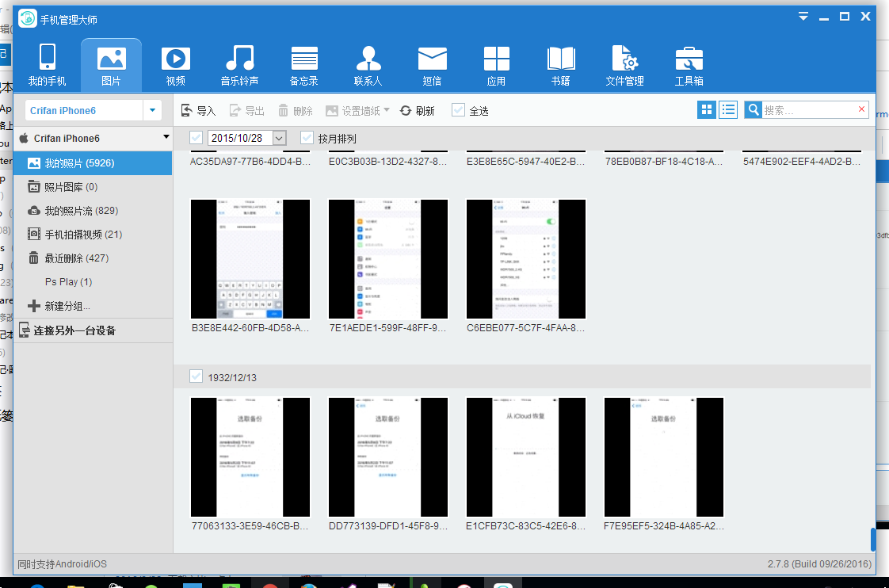Switch to the 图片 pictures tab
The image size is (889, 588).
tap(111, 65)
